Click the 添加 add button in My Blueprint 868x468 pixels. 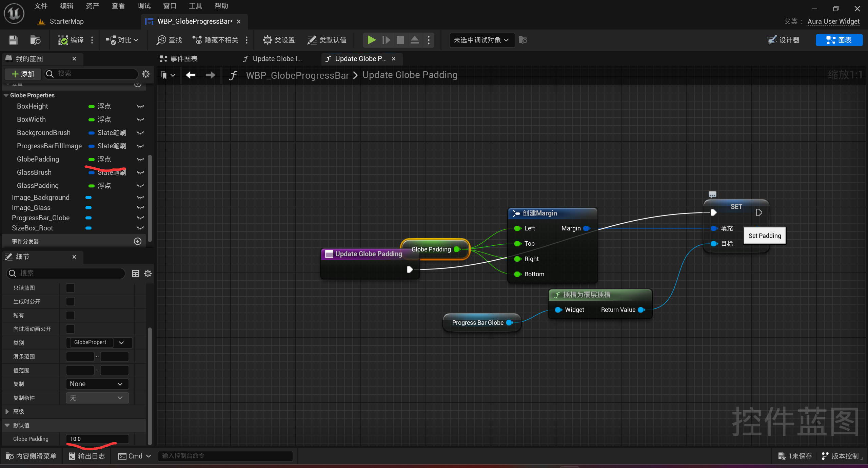(x=23, y=74)
